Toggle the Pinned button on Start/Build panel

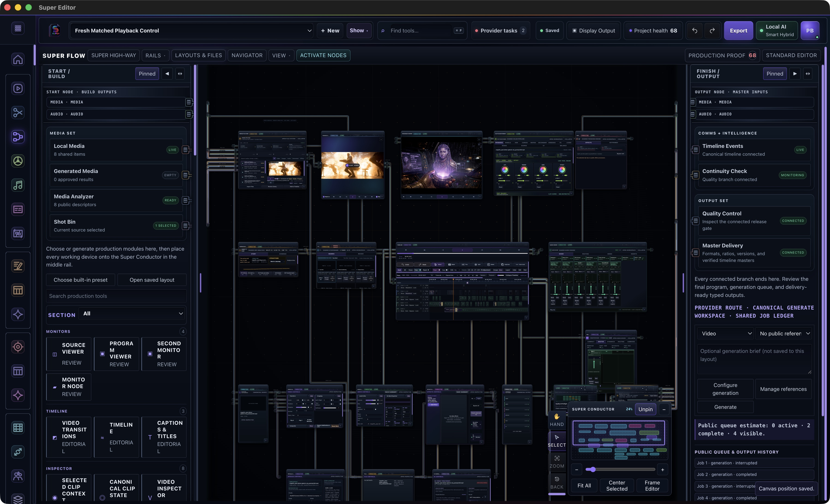pos(147,74)
